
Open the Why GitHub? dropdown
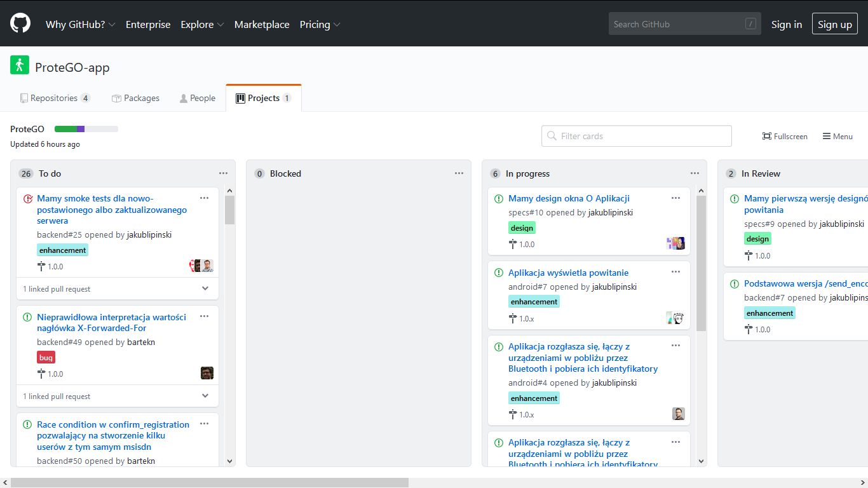[80, 24]
